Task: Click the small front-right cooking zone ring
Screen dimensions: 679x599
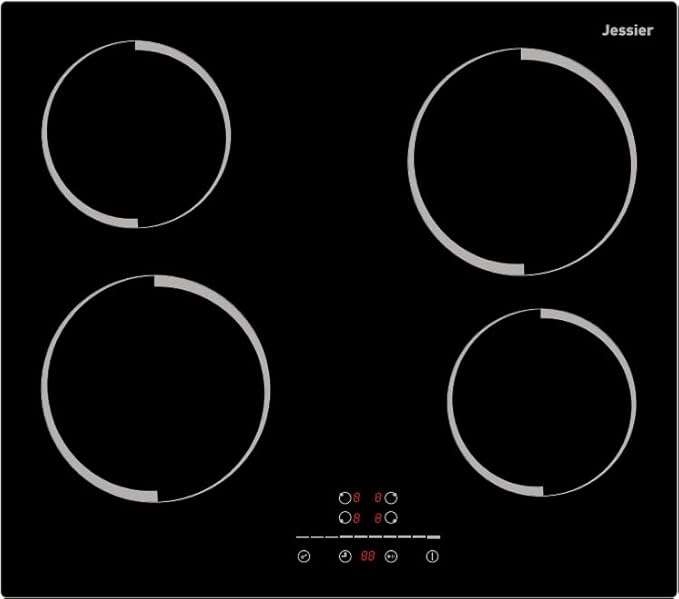Action: point(542,402)
